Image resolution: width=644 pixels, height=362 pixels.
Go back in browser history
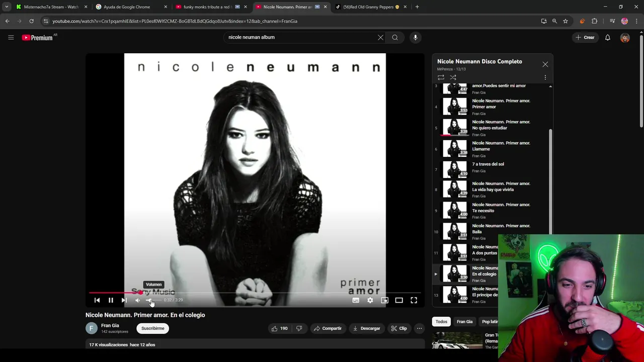click(x=7, y=21)
